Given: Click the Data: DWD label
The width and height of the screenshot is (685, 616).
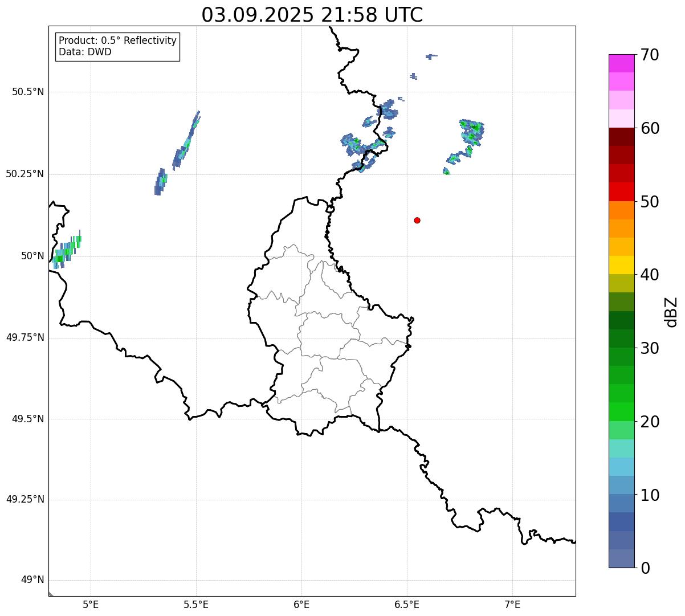Looking at the screenshot, I should tap(85, 52).
